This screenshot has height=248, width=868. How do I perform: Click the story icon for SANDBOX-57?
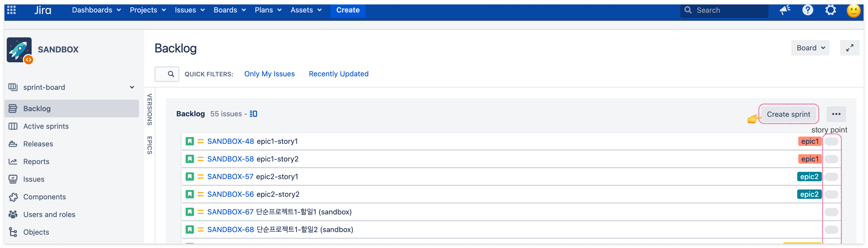pyautogui.click(x=190, y=176)
